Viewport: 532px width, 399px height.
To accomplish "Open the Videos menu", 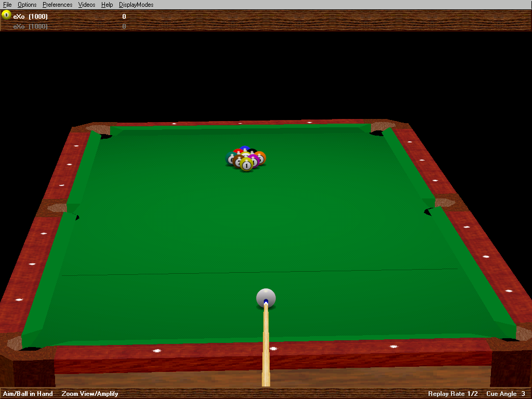I will coord(87,4).
